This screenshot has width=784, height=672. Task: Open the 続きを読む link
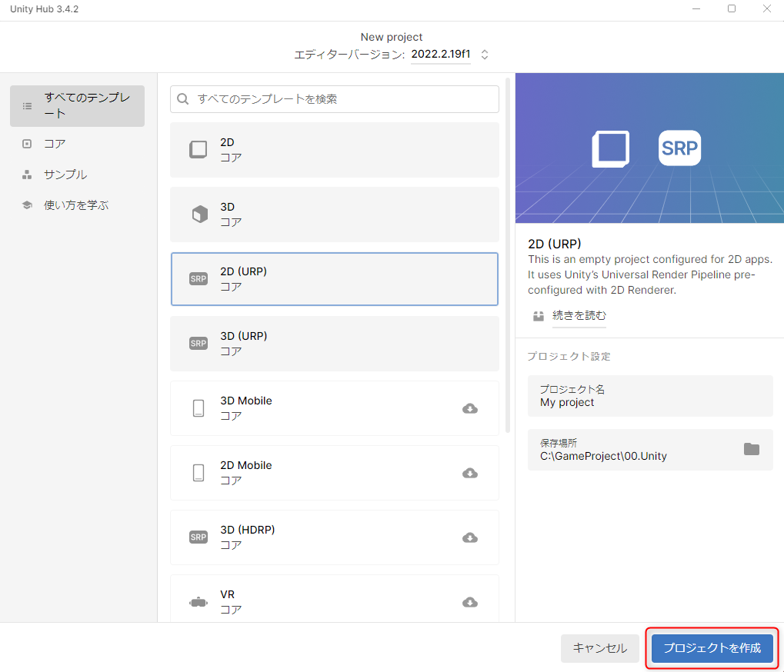[x=579, y=315]
